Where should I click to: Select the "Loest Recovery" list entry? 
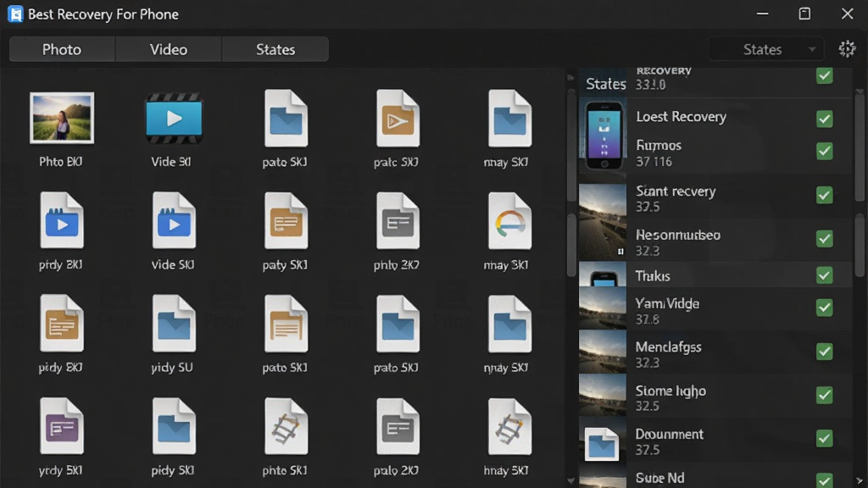pos(681,117)
